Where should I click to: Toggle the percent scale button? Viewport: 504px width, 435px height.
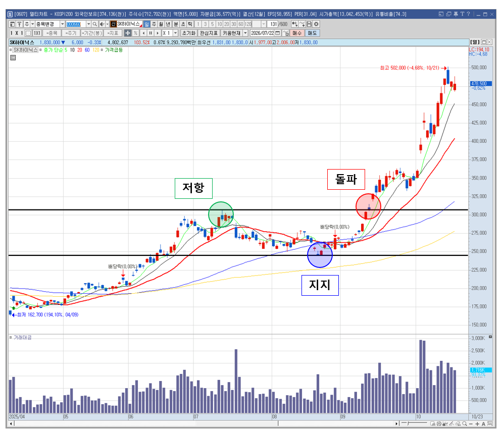(136, 33)
